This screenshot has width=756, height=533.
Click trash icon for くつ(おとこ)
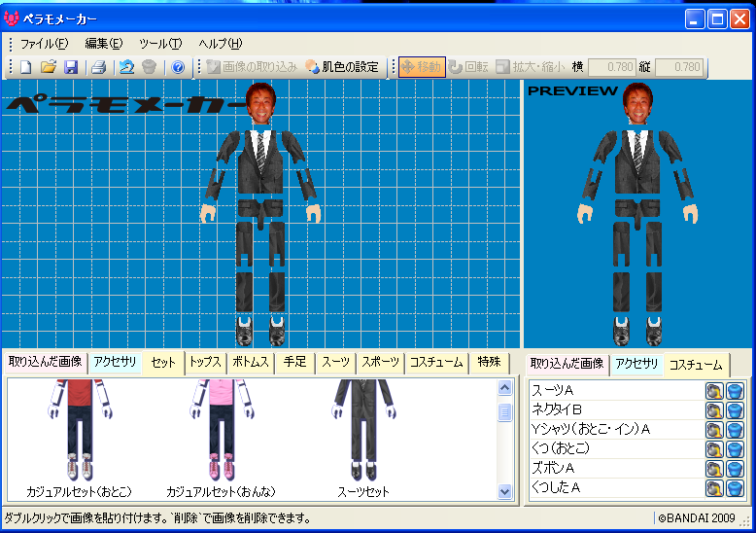pyautogui.click(x=735, y=449)
